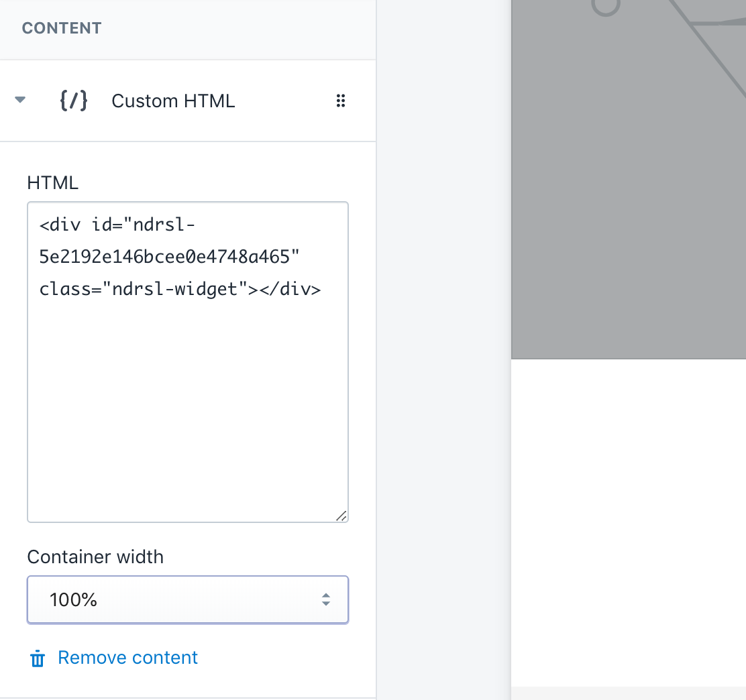Click the drag handle dots on Custom HTML block

coord(341,101)
